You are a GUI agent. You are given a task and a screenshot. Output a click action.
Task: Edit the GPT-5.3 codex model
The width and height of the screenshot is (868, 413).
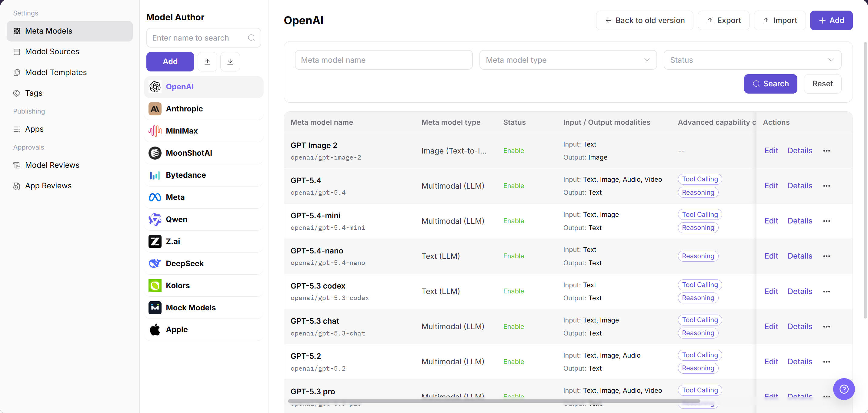click(x=771, y=292)
